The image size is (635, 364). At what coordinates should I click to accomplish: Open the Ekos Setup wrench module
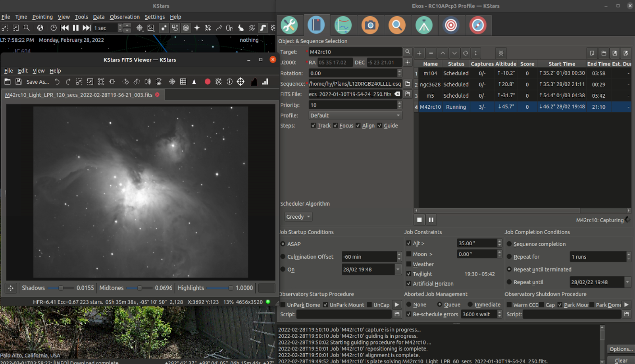(x=289, y=25)
